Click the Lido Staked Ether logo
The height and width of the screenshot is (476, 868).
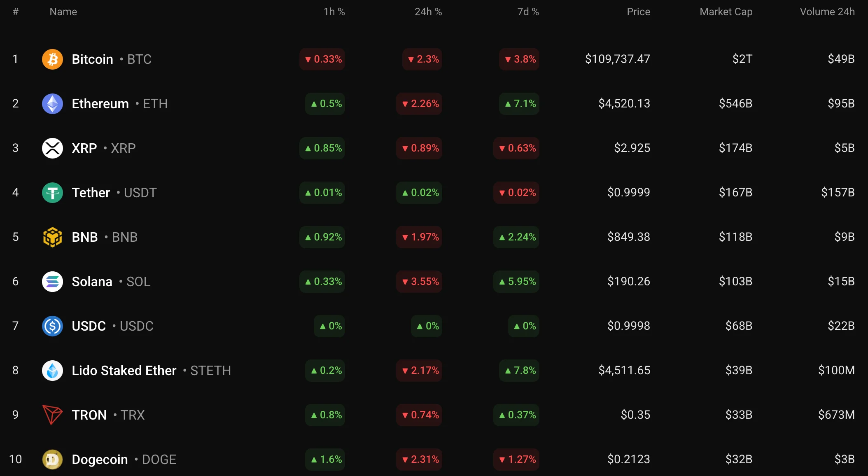pyautogui.click(x=52, y=371)
